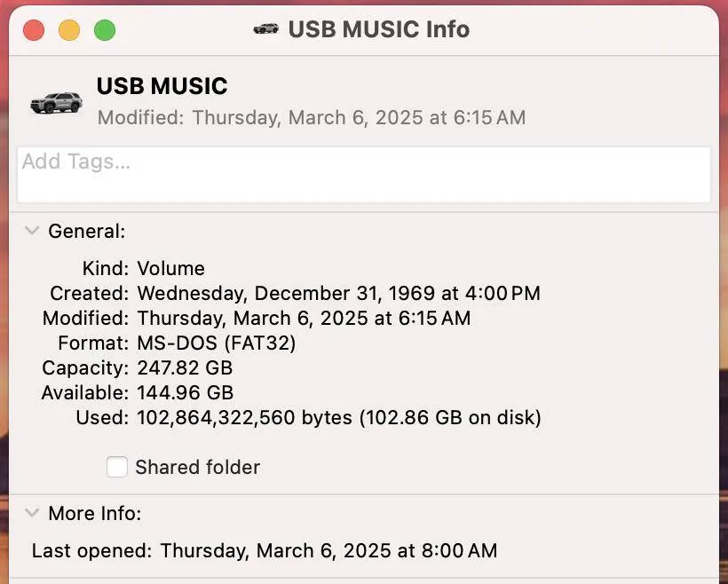This screenshot has width=728, height=584.
Task: Minimize the Info window with the yellow button
Action: point(69,30)
